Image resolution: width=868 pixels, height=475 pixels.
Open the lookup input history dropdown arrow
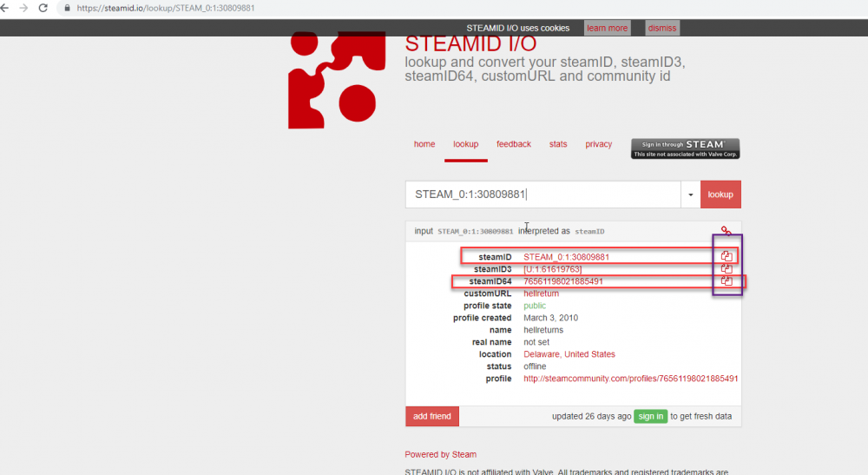point(690,195)
